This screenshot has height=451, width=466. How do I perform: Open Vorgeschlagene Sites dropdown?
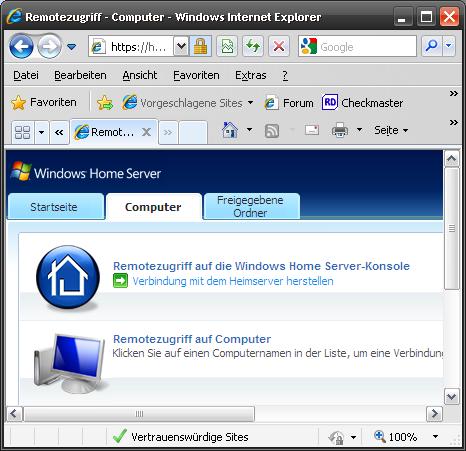pos(187,103)
